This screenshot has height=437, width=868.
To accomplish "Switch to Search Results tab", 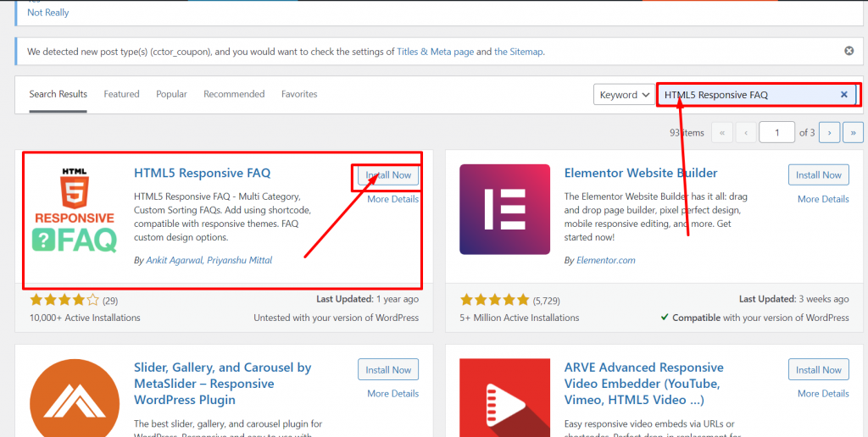I will click(x=58, y=94).
